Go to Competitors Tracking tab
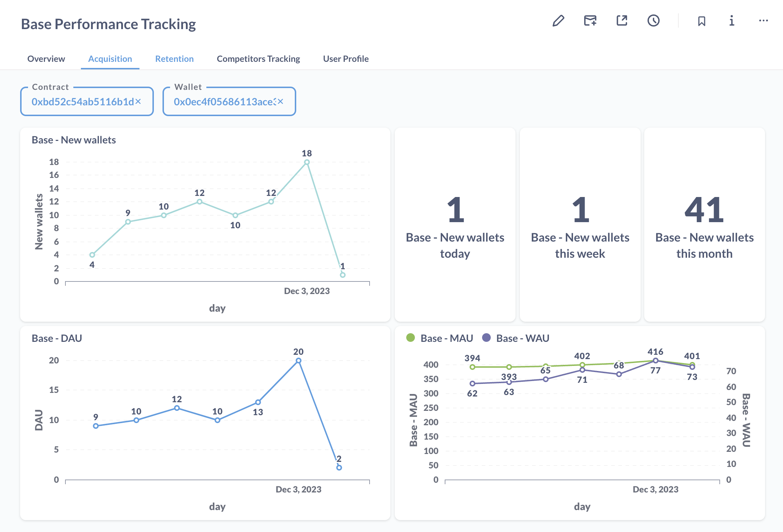The image size is (783, 532). click(258, 59)
